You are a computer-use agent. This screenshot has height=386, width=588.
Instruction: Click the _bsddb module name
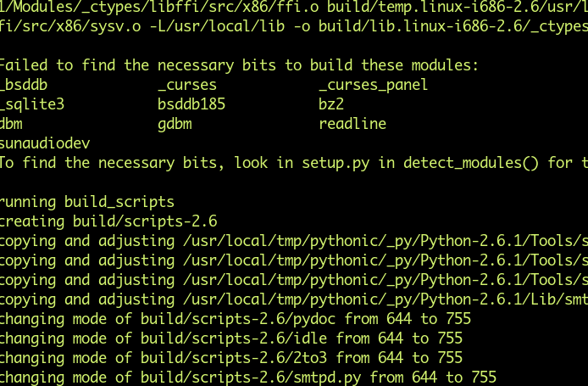(x=24, y=85)
